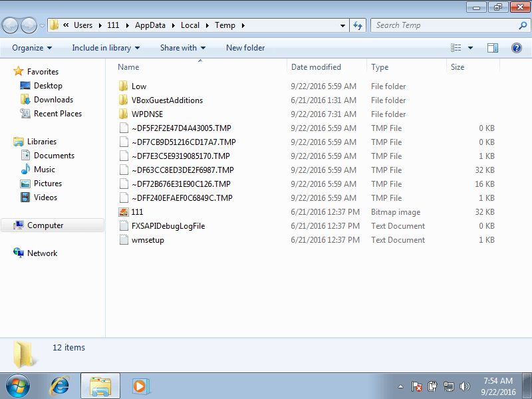Expand the arrow after Users in breadcrumb
532x399 pixels.
(100, 25)
